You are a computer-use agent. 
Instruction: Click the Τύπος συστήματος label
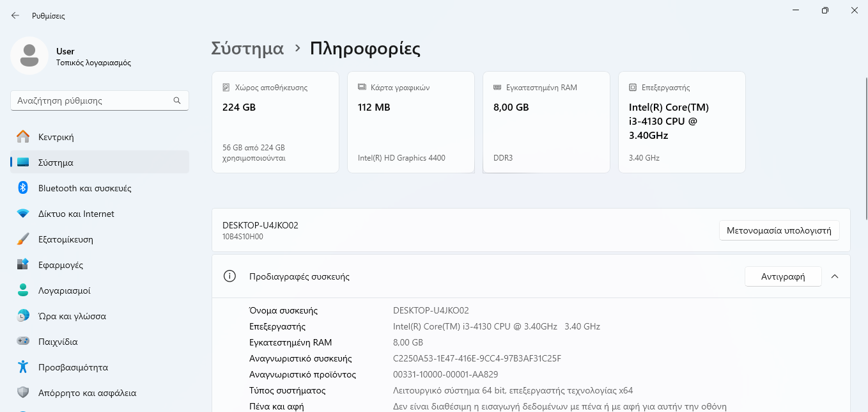(x=288, y=390)
